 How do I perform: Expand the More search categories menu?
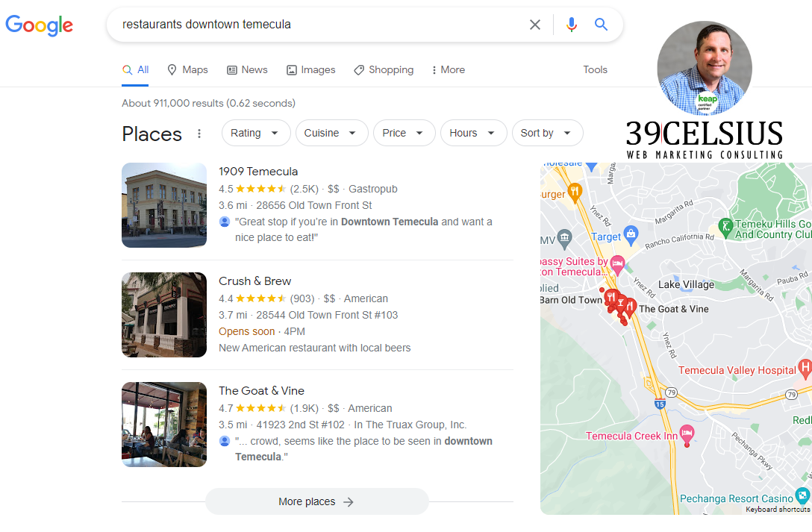449,70
